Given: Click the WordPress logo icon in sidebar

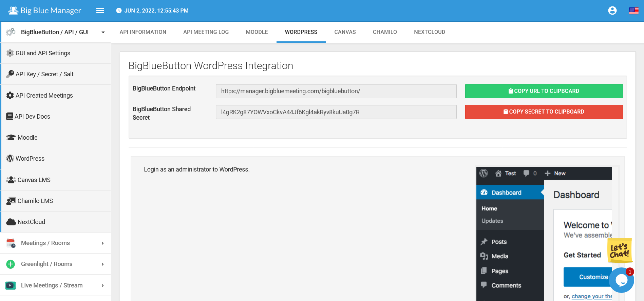Looking at the screenshot, I should click(10, 158).
